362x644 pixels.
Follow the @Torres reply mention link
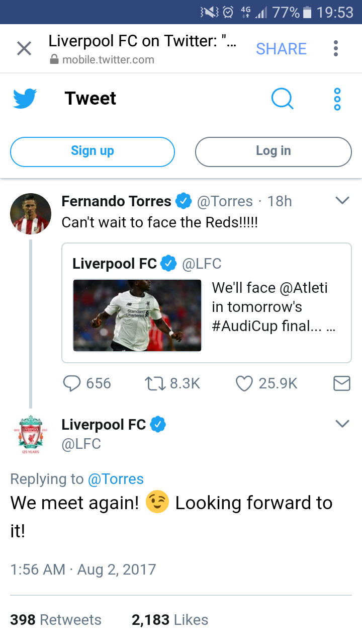[x=116, y=479]
